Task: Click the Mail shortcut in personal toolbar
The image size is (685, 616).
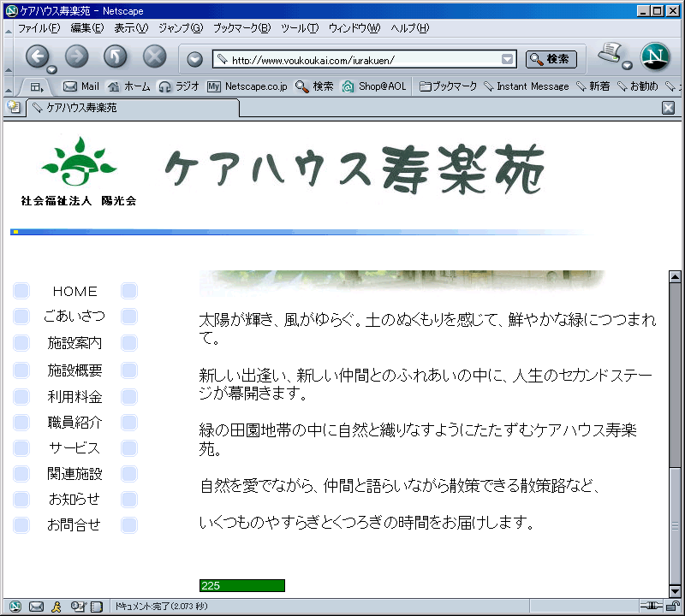Action: pyautogui.click(x=81, y=86)
